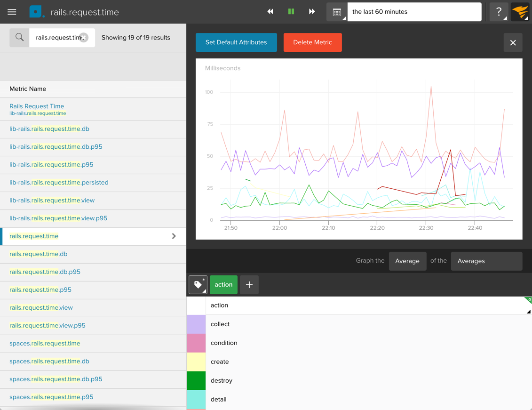Click the magnifier search icon
Viewport: 532px width, 410px height.
(19, 38)
